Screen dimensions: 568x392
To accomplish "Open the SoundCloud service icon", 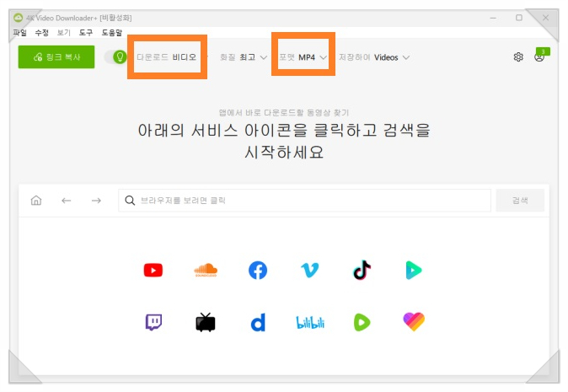I will pos(206,270).
